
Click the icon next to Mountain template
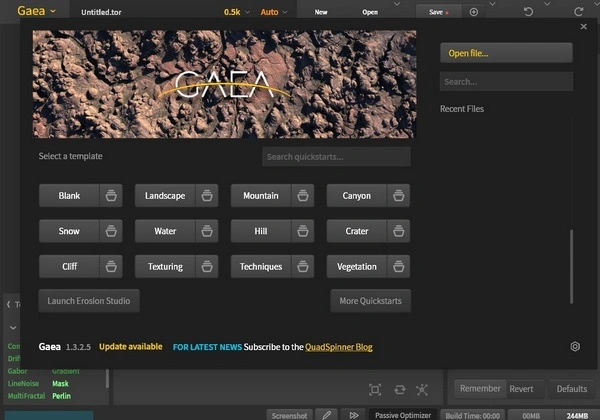304,196
